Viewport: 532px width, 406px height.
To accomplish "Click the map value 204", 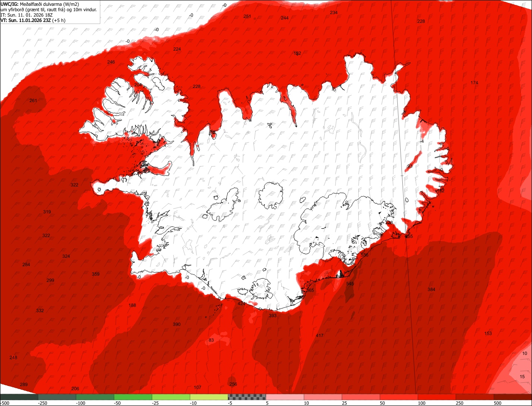I will click(x=138, y=85).
